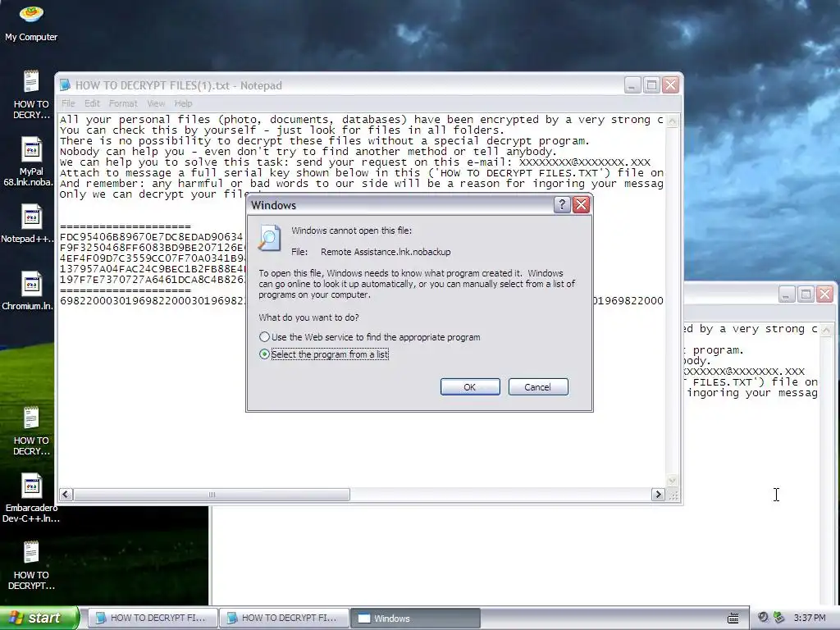Click the XXXXXXXX@XXXXXXX.XXX e-mail text in front Notepad

click(584, 162)
